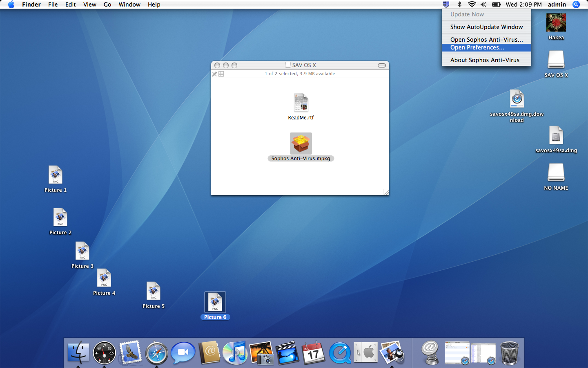Select Picture 3 on desktop
This screenshot has height=368, width=588.
point(82,251)
